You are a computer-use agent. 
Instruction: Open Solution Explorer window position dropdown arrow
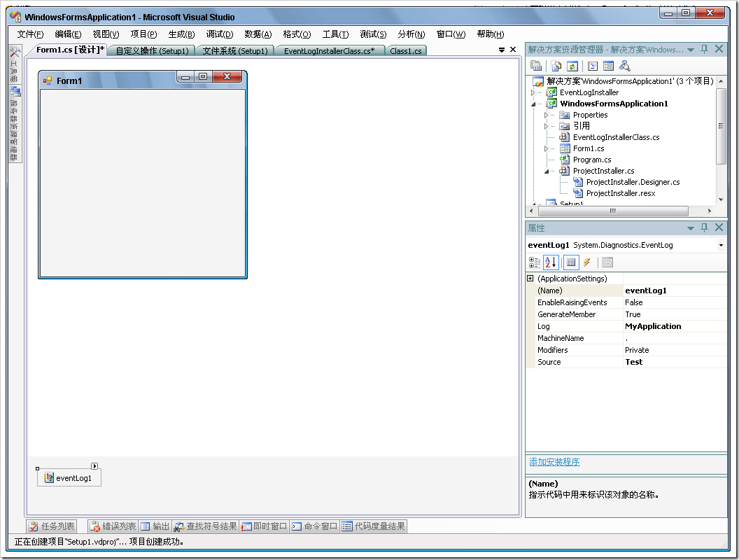click(691, 50)
